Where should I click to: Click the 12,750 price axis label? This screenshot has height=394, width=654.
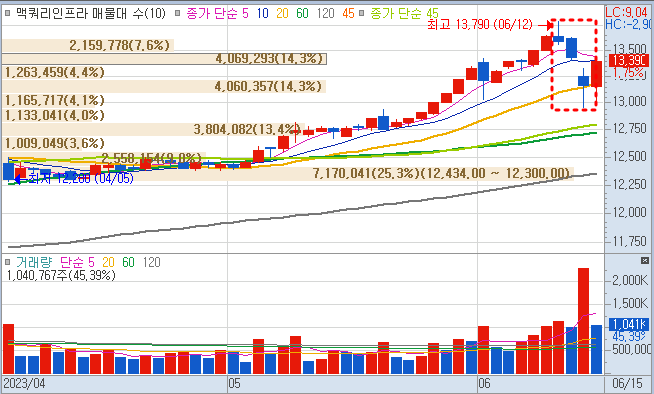click(630, 128)
